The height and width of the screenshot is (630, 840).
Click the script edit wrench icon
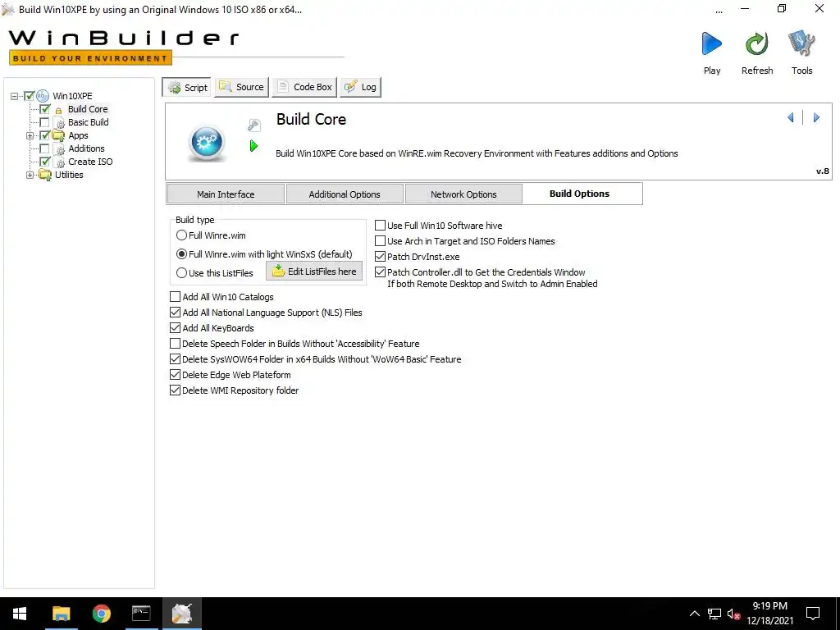tap(254, 125)
